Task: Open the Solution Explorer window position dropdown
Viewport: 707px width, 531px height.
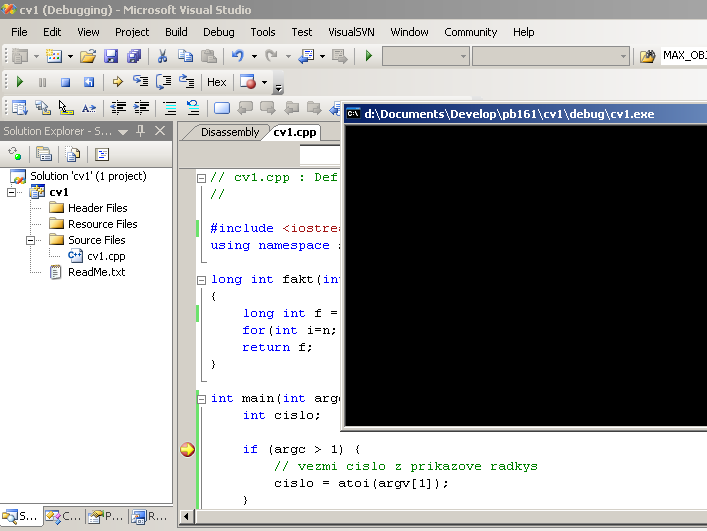Action: pos(123,132)
